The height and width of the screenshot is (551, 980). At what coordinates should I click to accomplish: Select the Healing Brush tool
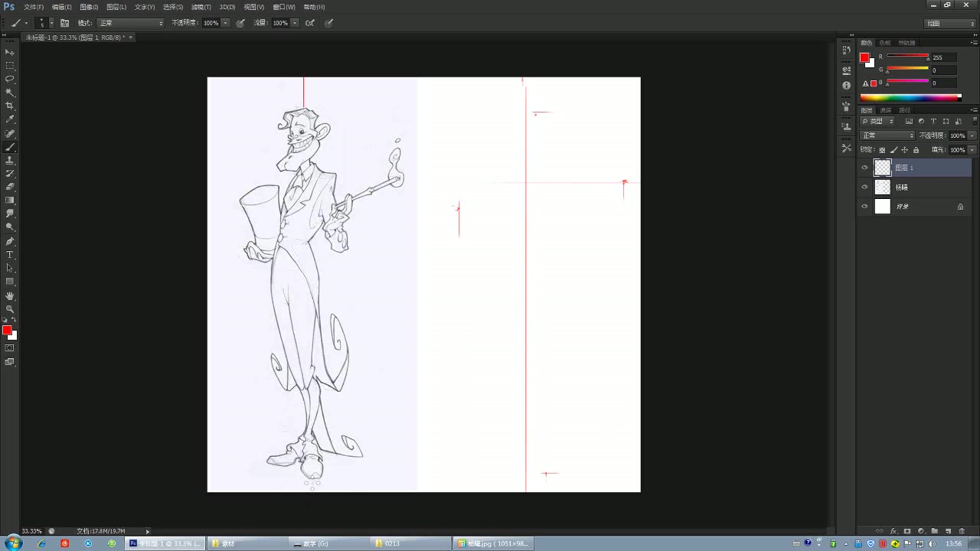(10, 133)
